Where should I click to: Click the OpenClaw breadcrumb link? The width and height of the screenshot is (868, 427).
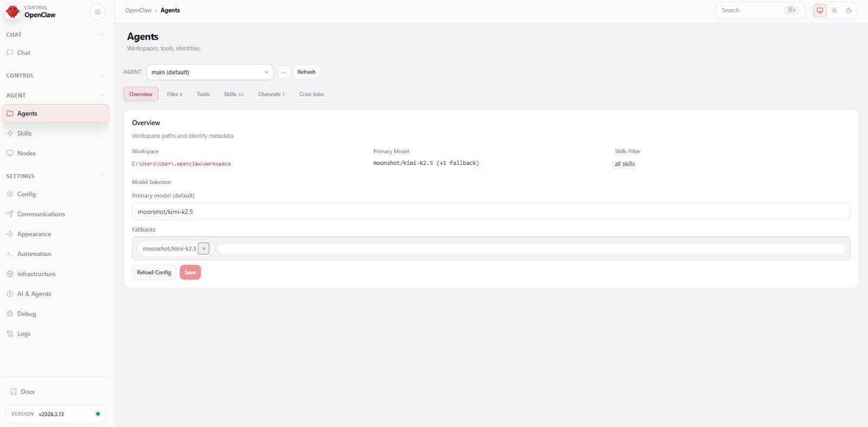[138, 10]
